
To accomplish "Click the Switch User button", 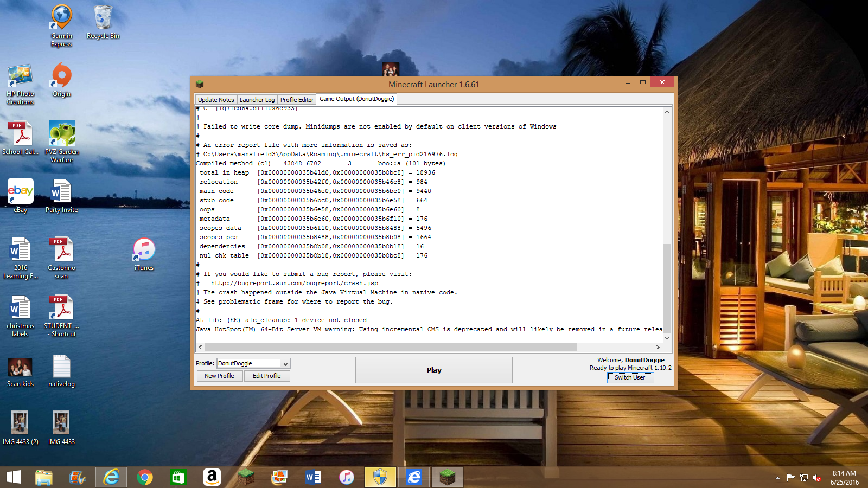I will tap(630, 377).
